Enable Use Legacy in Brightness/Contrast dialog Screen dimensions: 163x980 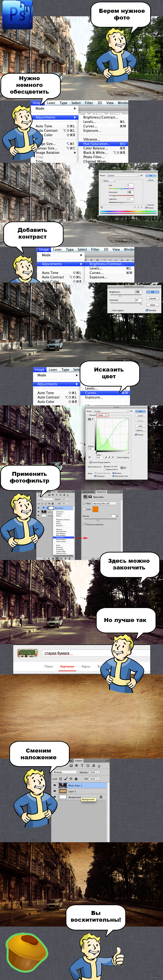click(x=111, y=310)
